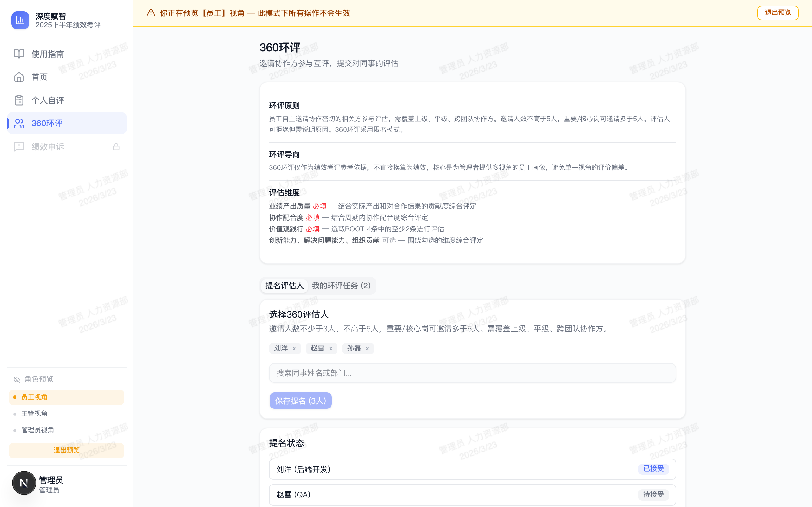Click the 角色预览 eye icon
This screenshot has height=507, width=812.
pos(16,379)
